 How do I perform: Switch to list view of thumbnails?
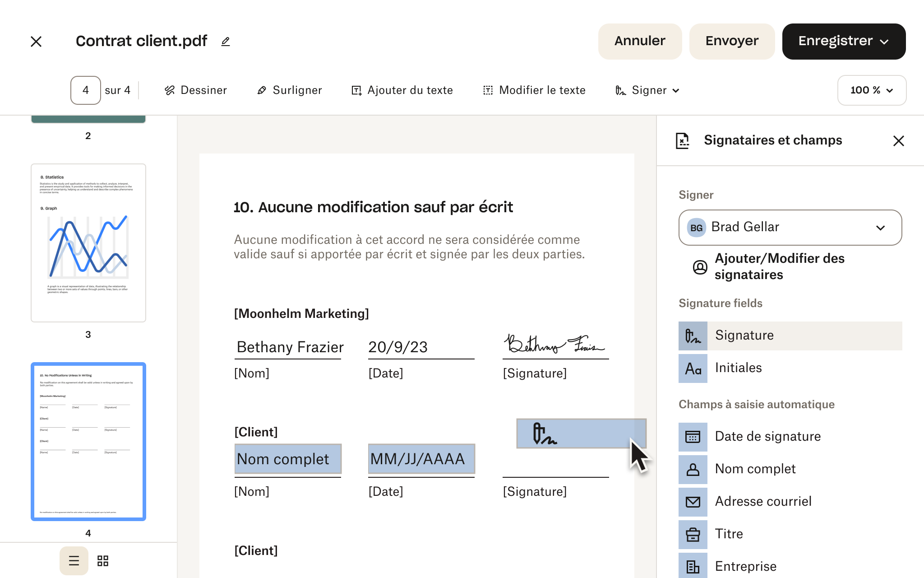(74, 561)
